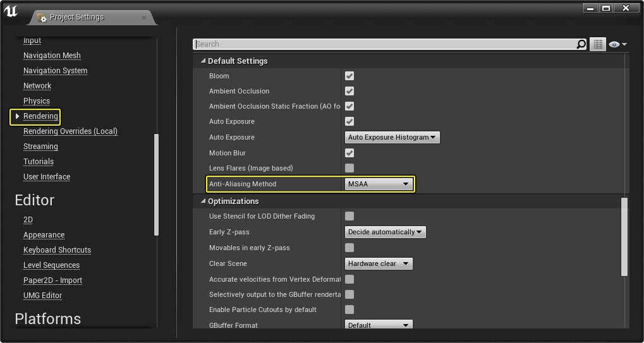Screen dimensions: 644x343
Task: Open the Auto Exposure Histogram dropdown
Action: click(392, 137)
